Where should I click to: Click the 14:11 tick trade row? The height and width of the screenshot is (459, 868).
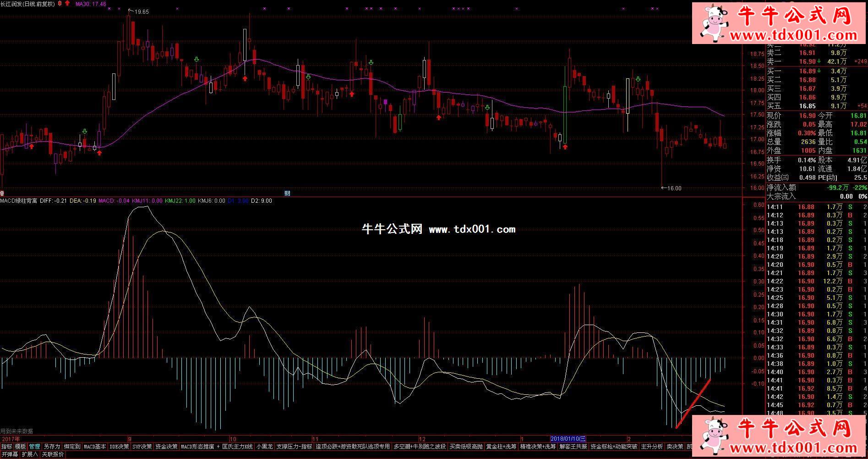click(x=817, y=207)
